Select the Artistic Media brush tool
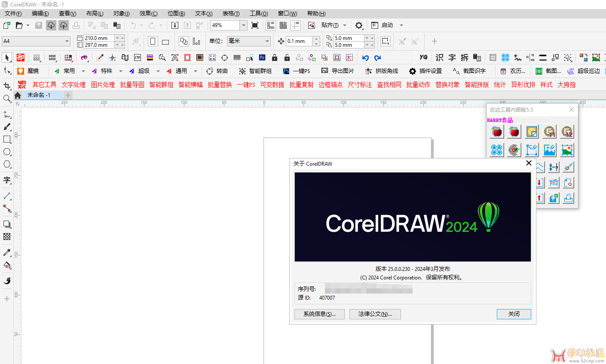Image resolution: width=606 pixels, height=364 pixels. click(7, 127)
